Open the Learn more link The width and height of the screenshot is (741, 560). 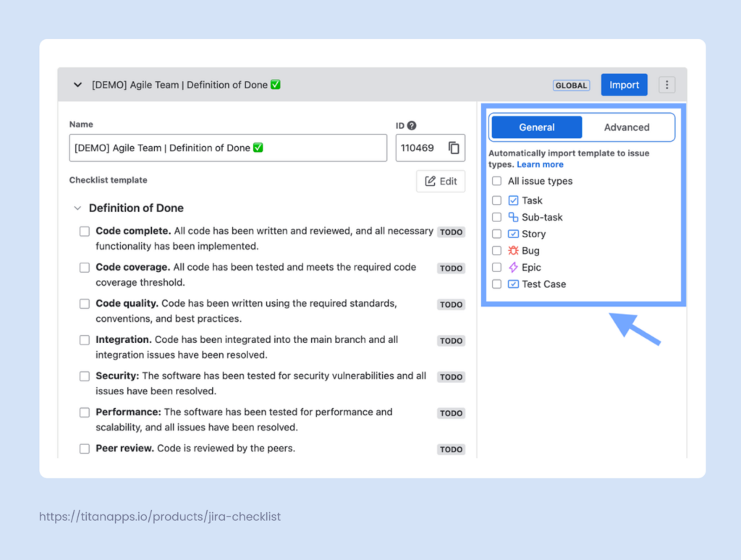coord(540,164)
